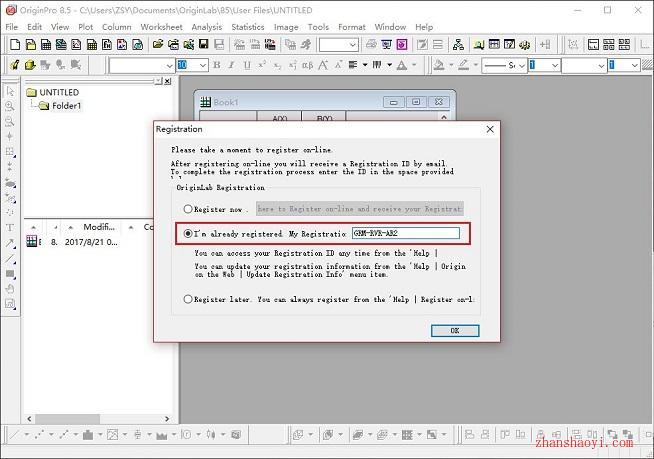Screen dimensions: 654x459
Task: Minimize the Book1 window
Action: coord(394,102)
